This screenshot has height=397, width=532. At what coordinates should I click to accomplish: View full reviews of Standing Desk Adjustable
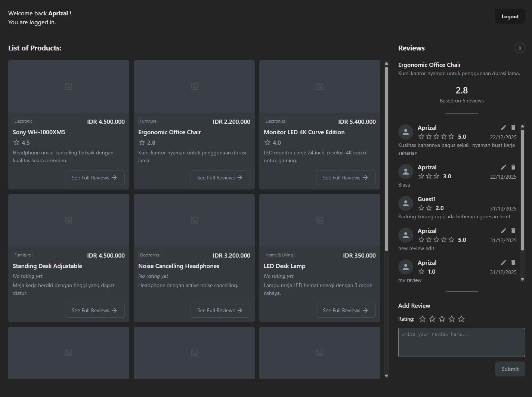(95, 310)
